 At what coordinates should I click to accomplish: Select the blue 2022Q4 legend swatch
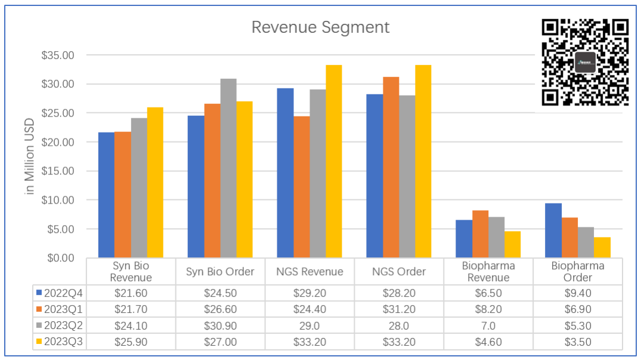(40, 293)
